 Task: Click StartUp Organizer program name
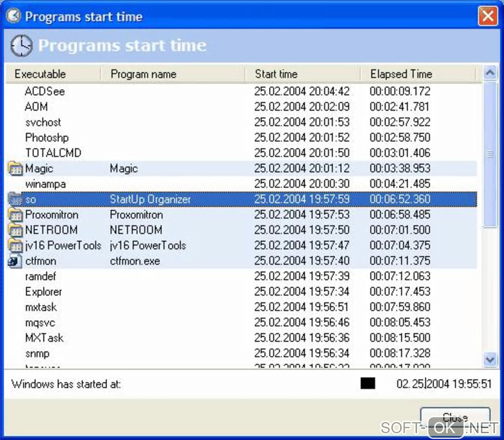(150, 199)
